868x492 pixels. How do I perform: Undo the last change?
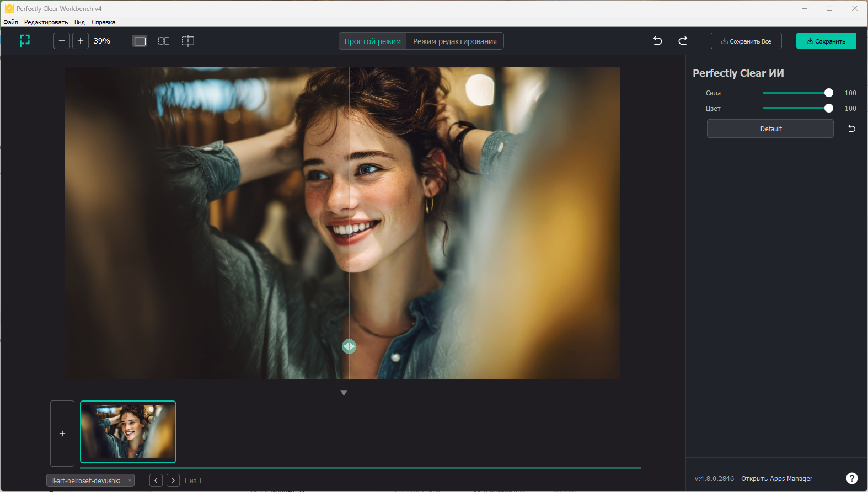657,41
